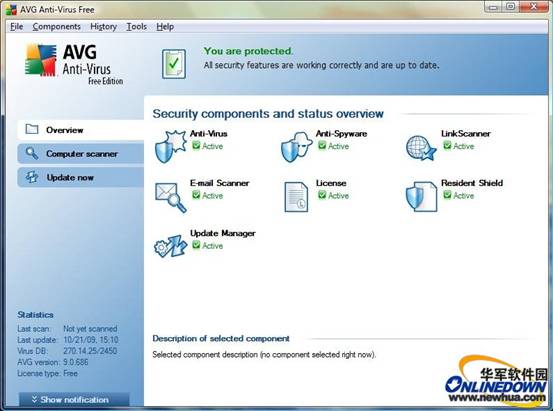553x411 pixels.
Task: Open the Help menu
Action: [x=165, y=27]
